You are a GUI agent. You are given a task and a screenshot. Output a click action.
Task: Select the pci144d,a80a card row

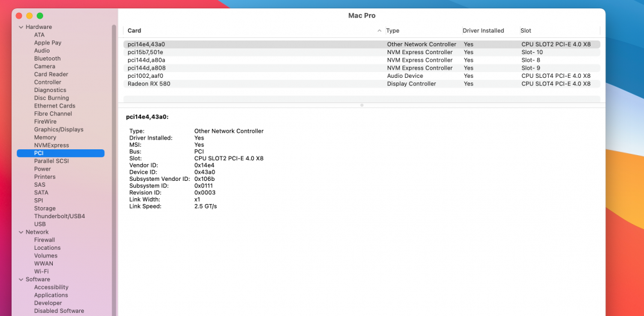362,60
